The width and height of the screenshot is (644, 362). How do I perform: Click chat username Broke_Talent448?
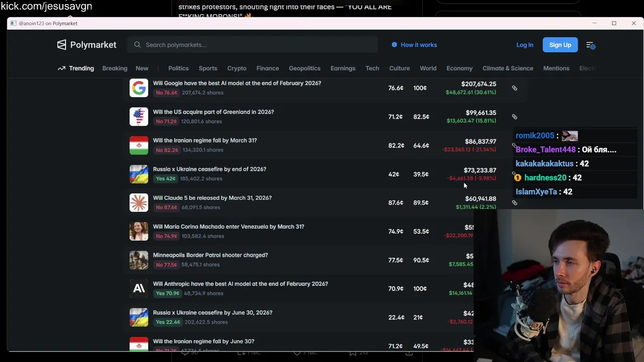point(545,149)
